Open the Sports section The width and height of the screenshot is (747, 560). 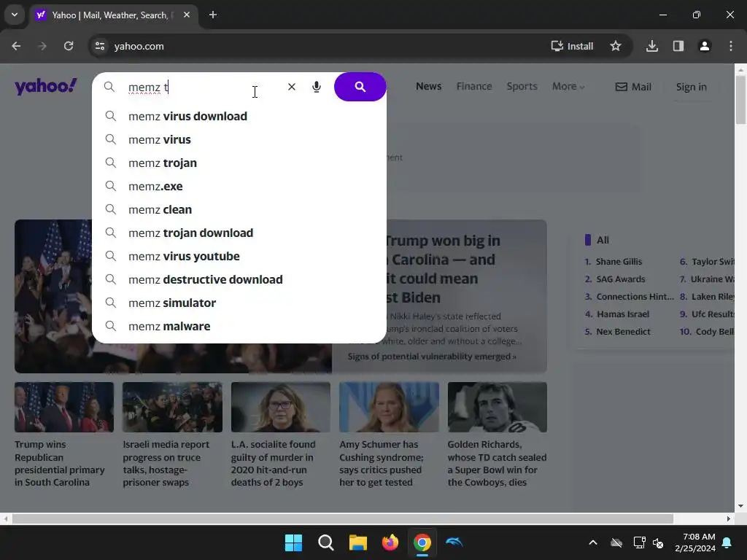tap(522, 86)
